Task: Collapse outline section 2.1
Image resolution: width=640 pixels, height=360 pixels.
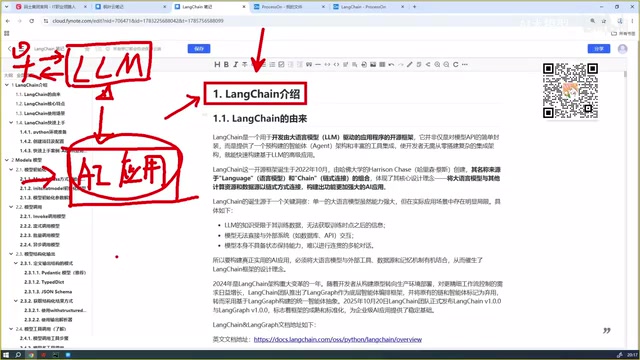Action: tap(11, 169)
